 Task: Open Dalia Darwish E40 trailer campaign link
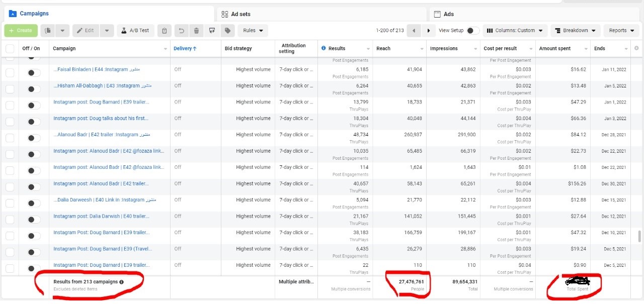click(101, 217)
